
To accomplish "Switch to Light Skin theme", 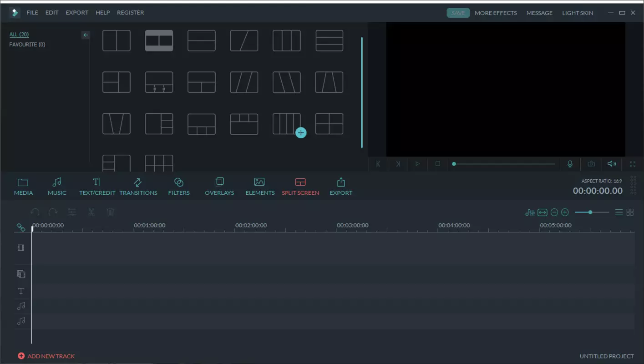I will pos(578,13).
